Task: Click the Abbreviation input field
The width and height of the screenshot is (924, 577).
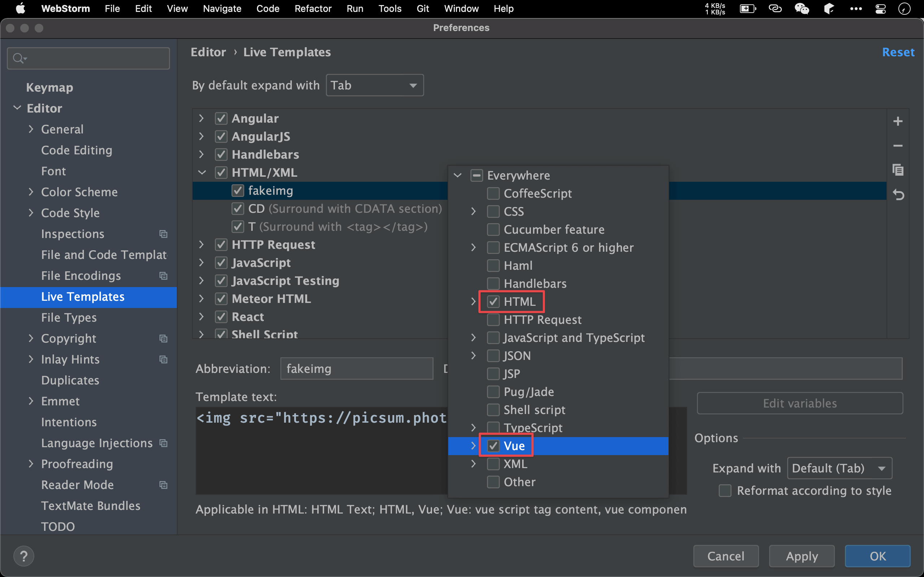Action: coord(356,369)
